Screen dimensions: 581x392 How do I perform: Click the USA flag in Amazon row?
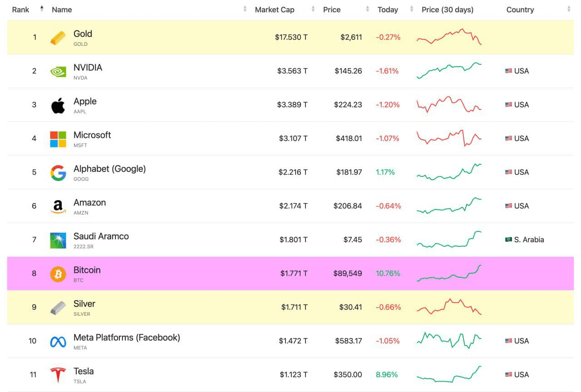coord(509,206)
